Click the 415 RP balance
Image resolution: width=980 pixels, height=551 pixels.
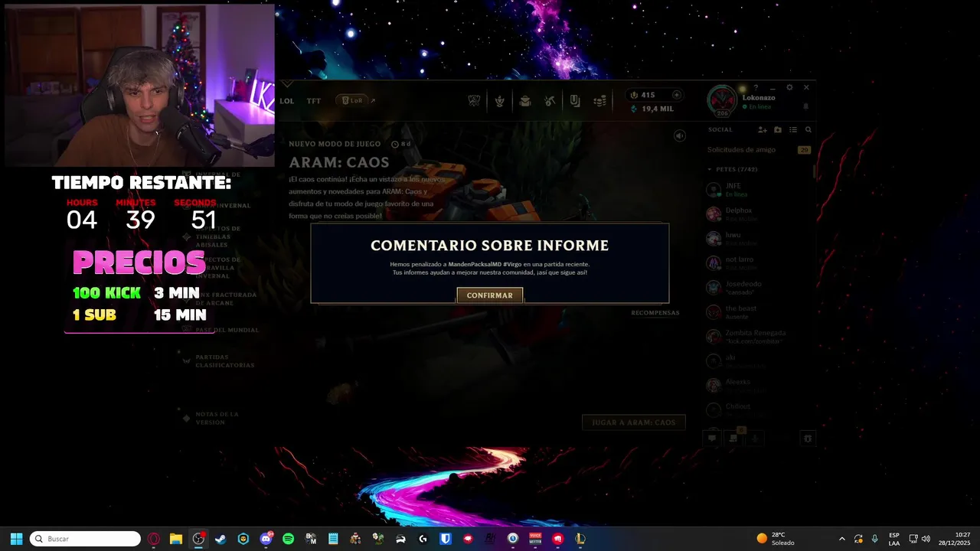[x=648, y=95]
